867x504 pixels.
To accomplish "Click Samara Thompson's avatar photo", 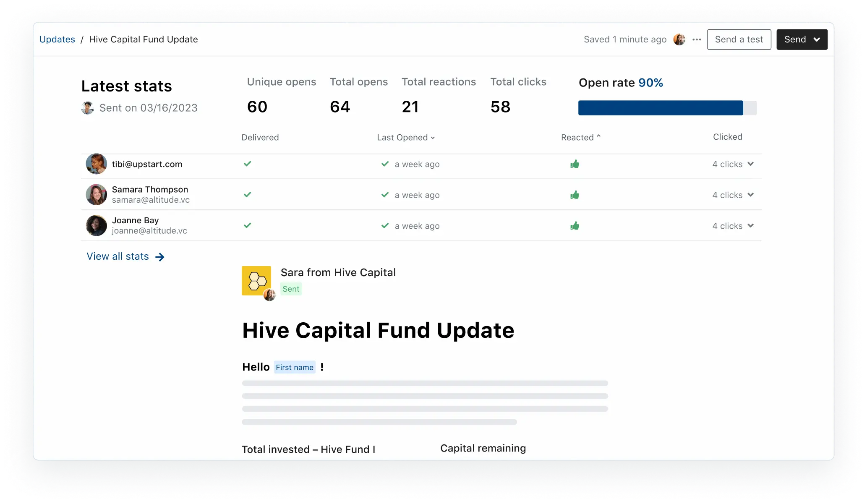I will (x=96, y=194).
